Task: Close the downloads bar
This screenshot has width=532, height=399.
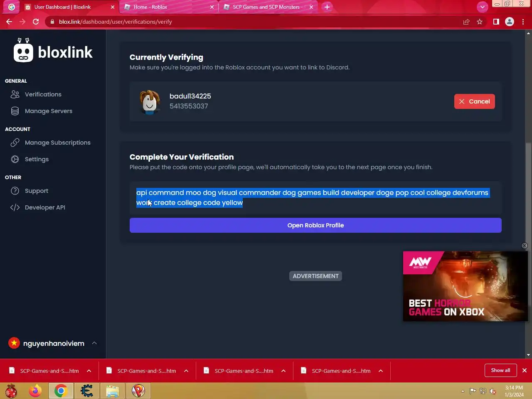Action: [525, 370]
